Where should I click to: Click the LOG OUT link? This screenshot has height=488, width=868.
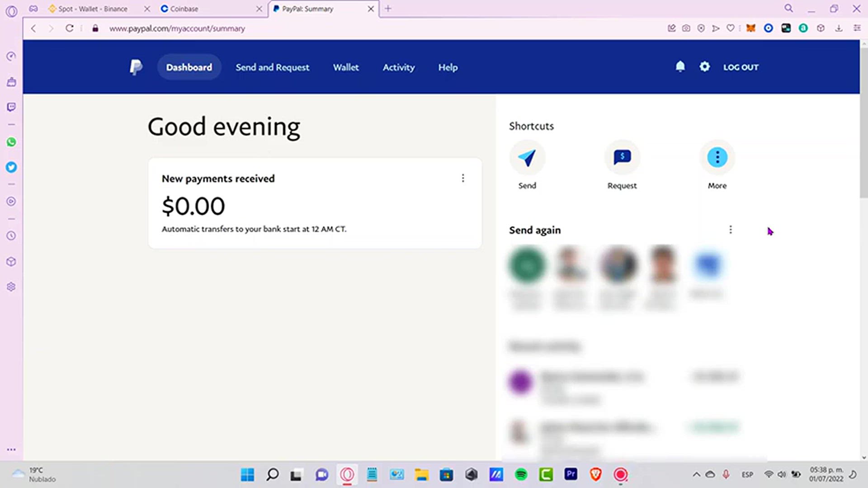point(741,67)
